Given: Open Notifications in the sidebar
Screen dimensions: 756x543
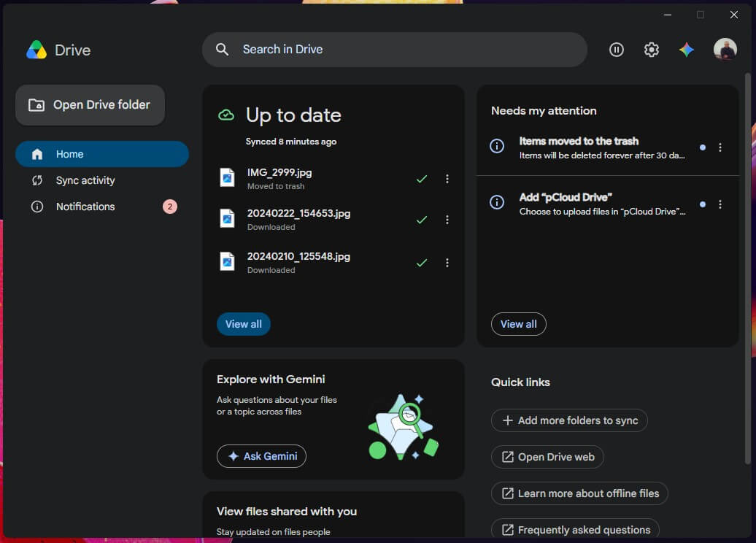Looking at the screenshot, I should point(101,207).
